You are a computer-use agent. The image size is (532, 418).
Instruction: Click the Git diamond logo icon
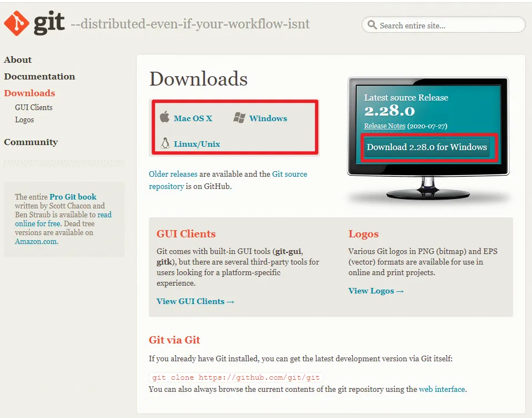coord(16,23)
